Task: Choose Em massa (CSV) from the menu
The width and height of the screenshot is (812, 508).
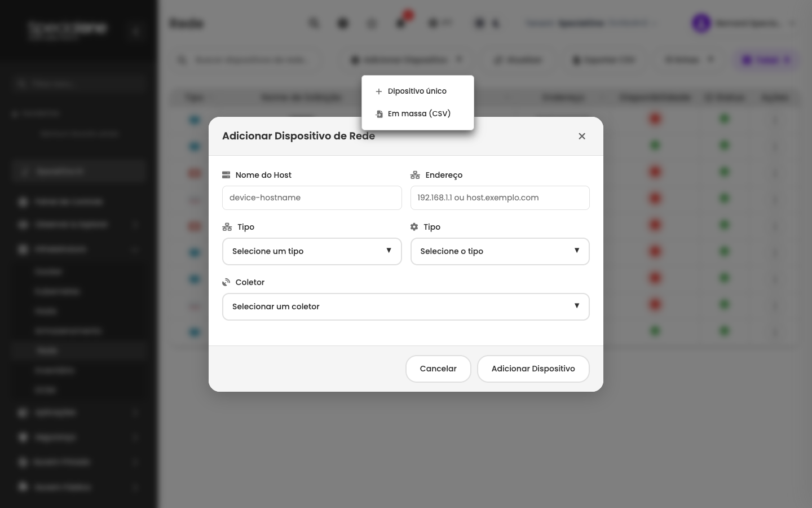Action: (x=418, y=113)
